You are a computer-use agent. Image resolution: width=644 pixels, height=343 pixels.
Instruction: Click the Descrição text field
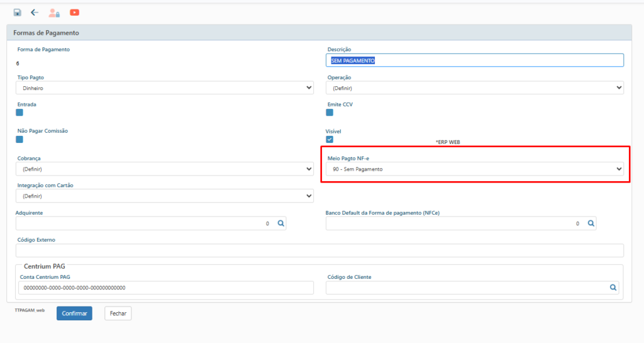[x=475, y=60]
